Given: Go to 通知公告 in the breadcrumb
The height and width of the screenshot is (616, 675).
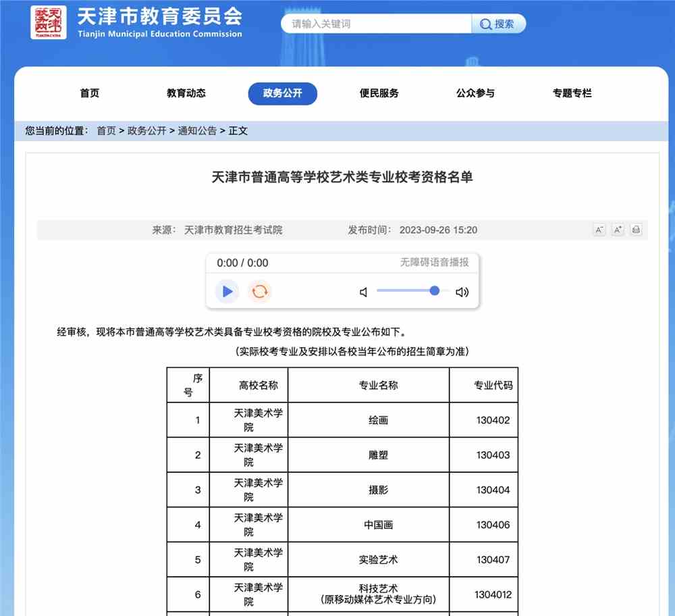Looking at the screenshot, I should (197, 131).
